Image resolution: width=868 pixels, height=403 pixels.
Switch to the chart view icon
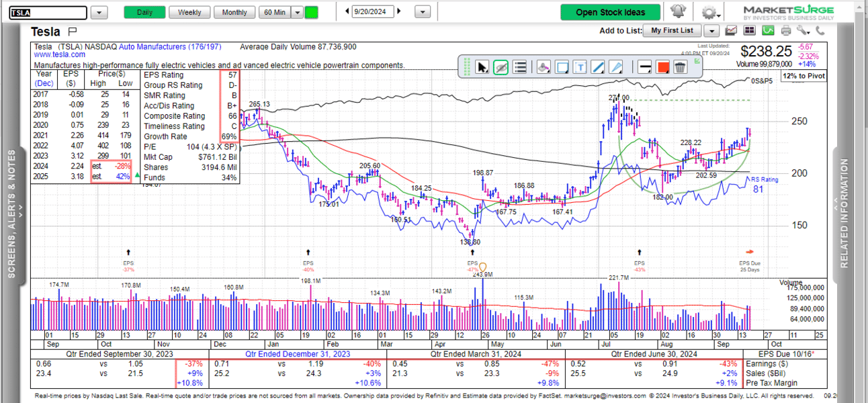pyautogui.click(x=732, y=30)
